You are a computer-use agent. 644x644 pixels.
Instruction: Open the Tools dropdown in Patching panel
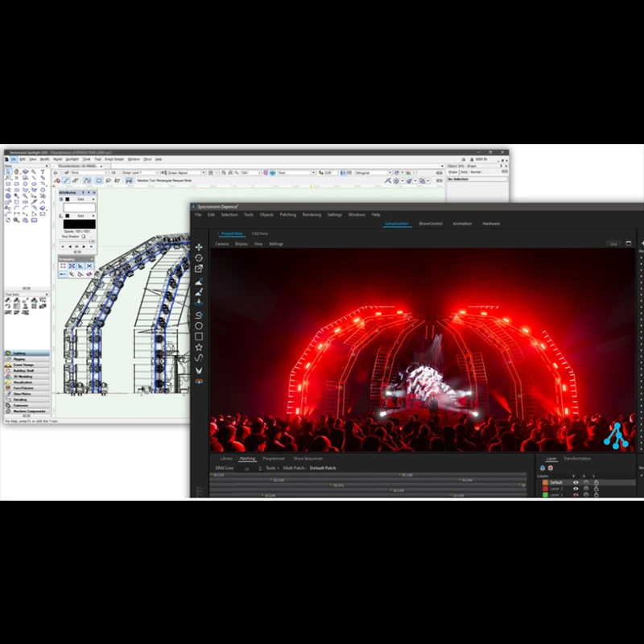[272, 468]
